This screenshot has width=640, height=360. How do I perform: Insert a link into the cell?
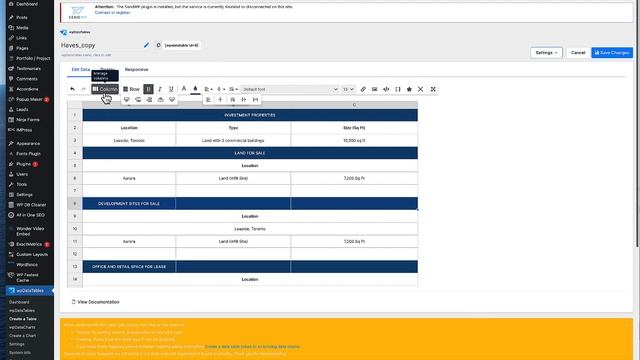point(363,89)
